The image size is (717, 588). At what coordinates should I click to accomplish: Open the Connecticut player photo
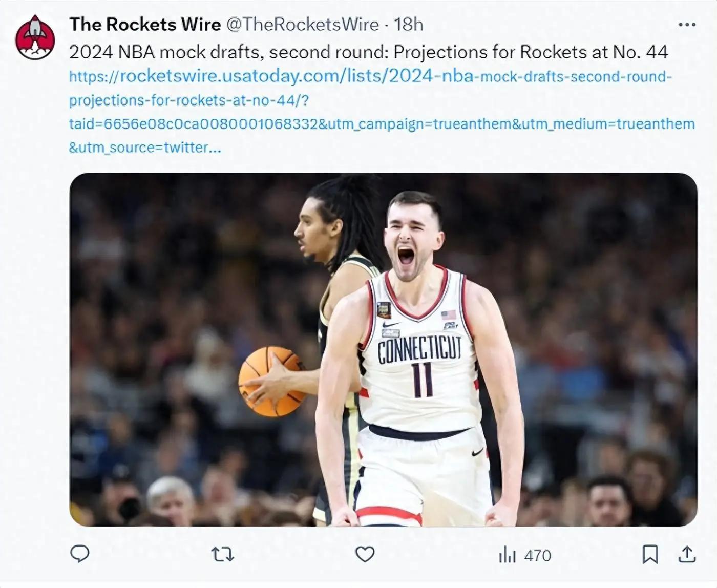383,349
